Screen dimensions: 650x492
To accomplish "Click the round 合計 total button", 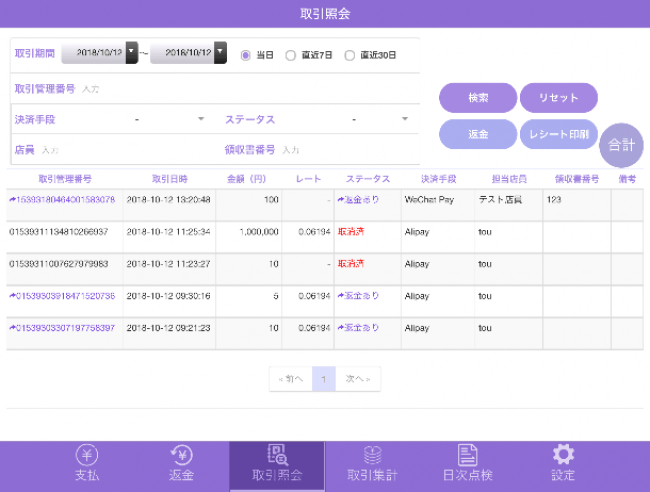I will [x=621, y=145].
